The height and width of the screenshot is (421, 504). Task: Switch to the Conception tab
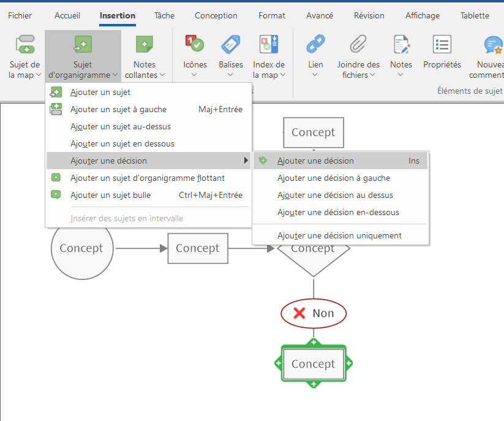pyautogui.click(x=216, y=16)
